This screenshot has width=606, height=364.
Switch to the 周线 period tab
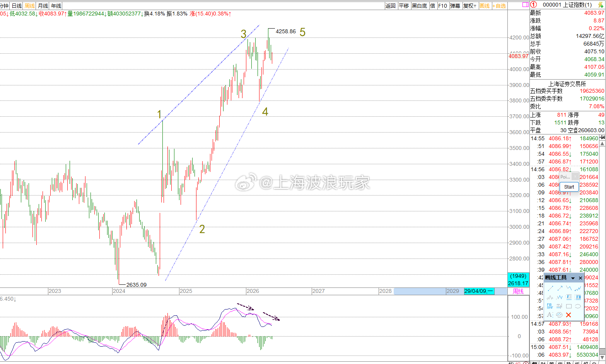(30, 6)
